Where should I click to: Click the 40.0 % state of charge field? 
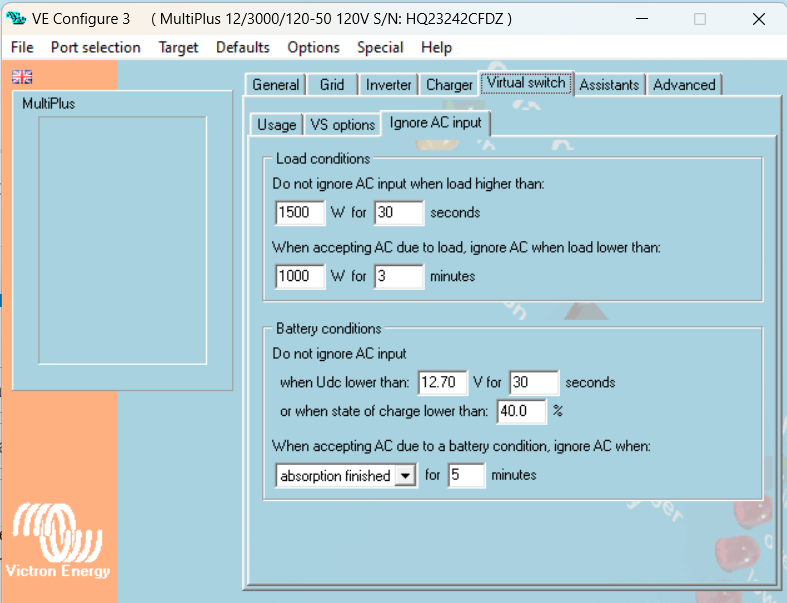[521, 412]
